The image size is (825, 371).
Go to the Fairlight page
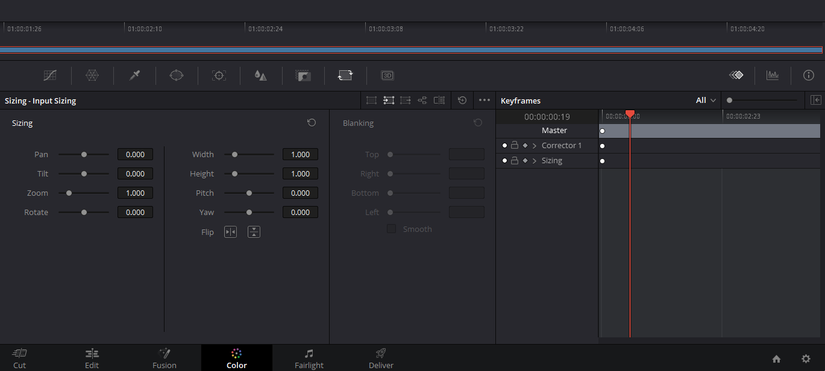[x=309, y=358]
